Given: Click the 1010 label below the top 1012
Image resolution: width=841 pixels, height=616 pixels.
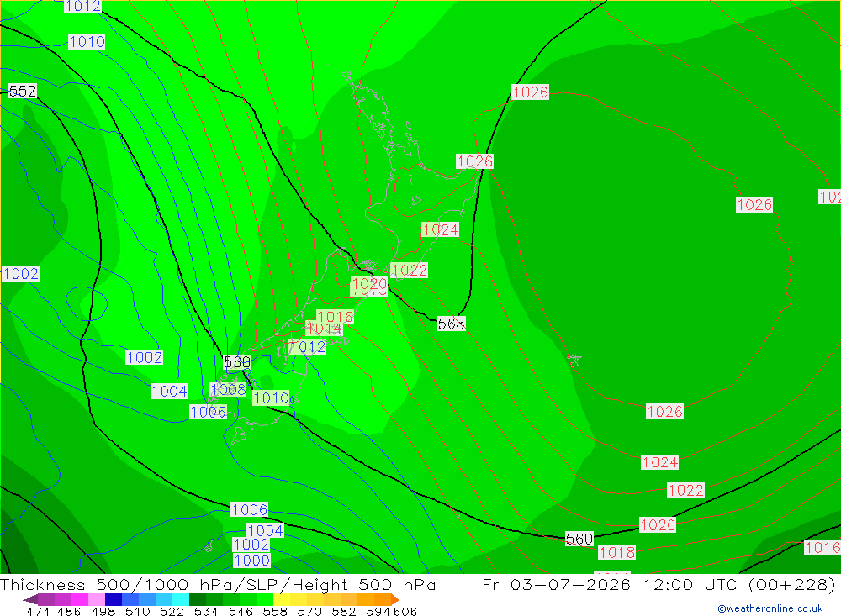Looking at the screenshot, I should click(87, 41).
